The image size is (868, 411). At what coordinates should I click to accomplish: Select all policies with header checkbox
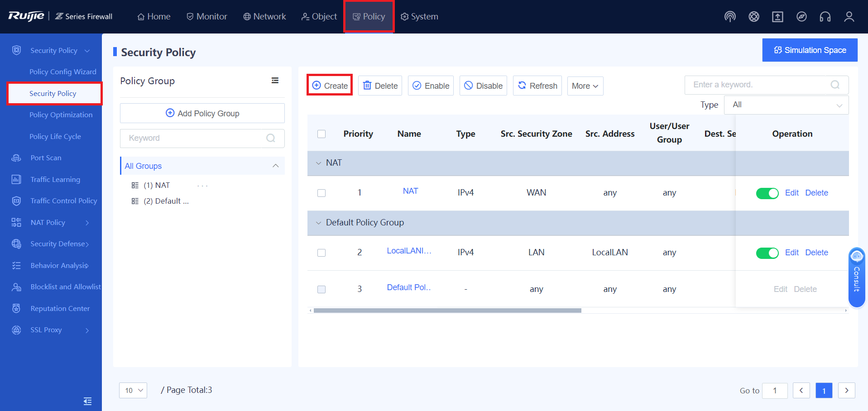pyautogui.click(x=321, y=134)
